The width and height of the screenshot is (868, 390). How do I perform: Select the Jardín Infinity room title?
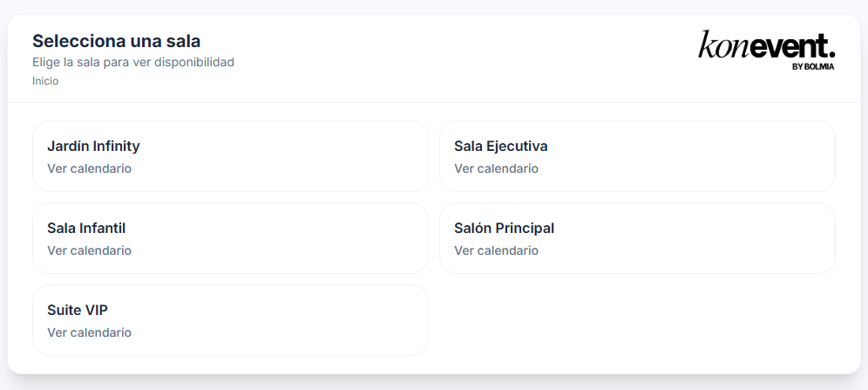coord(93,146)
